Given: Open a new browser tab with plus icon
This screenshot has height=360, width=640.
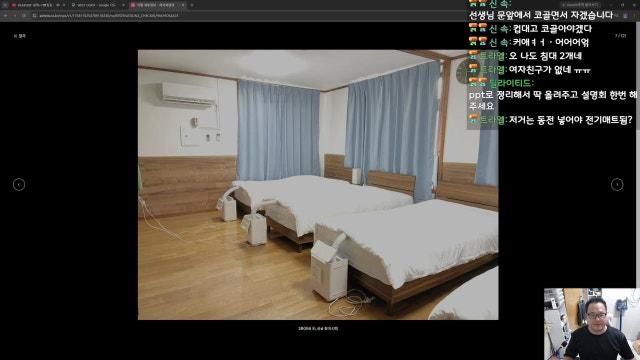Looking at the screenshot, I should (192, 5).
